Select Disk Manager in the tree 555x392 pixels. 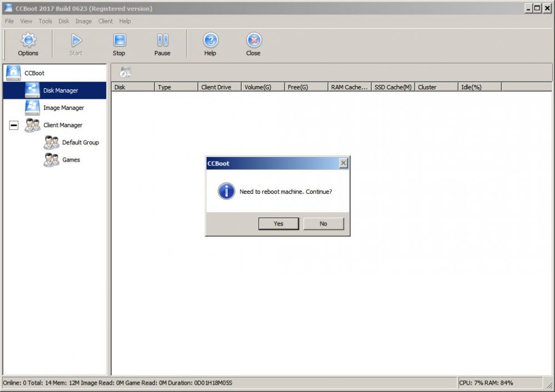[x=61, y=91]
